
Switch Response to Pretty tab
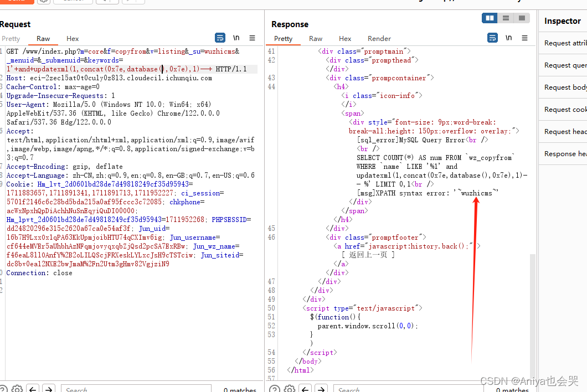[x=284, y=39]
